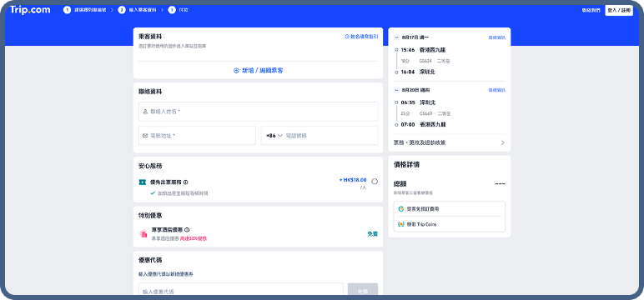The image size is (644, 300).
Task: Open the Trip.com logo home link
Action: 30,10
